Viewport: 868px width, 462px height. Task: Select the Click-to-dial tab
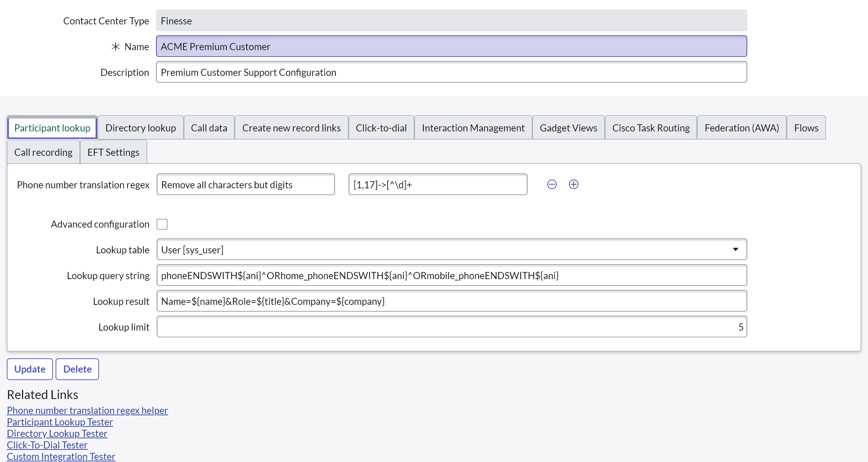click(381, 128)
